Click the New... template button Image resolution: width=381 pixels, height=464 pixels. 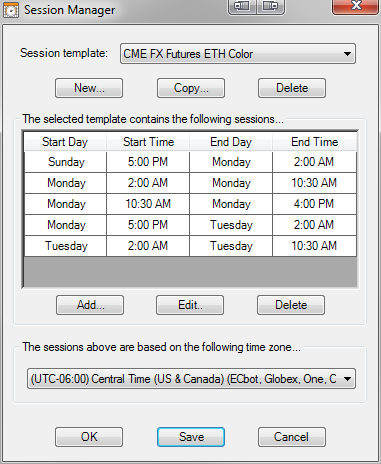(x=89, y=88)
